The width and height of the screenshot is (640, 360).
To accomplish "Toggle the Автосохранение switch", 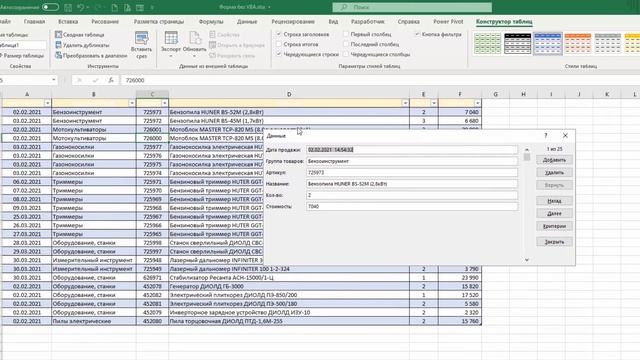I will [x=50, y=7].
